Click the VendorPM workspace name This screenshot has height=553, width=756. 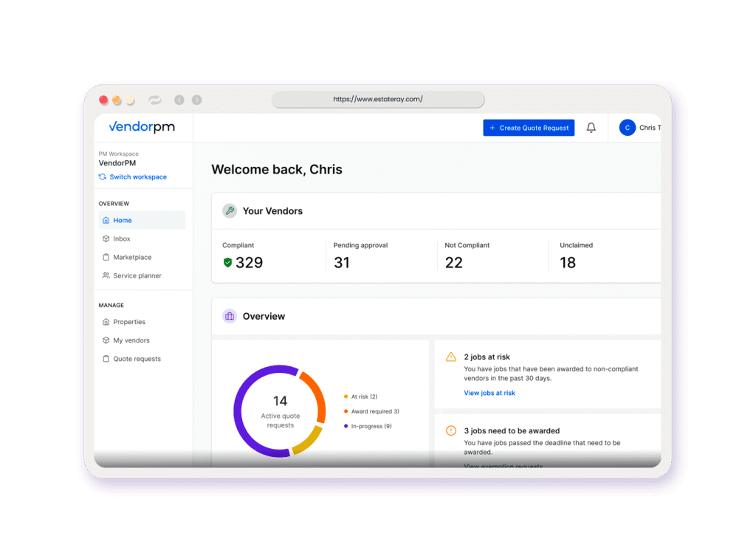pos(117,163)
